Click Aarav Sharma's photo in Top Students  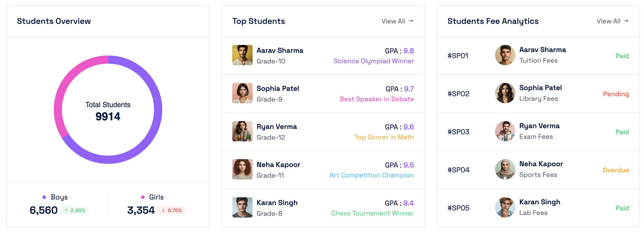click(242, 55)
